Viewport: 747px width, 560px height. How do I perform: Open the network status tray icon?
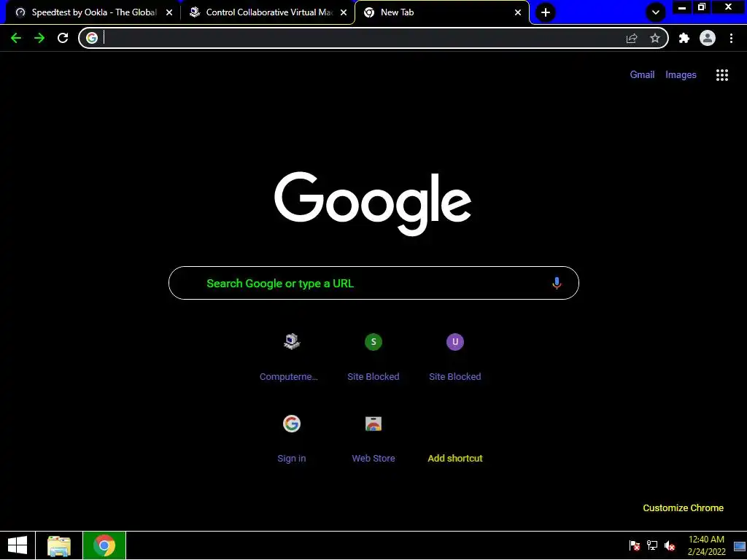[x=652, y=545]
